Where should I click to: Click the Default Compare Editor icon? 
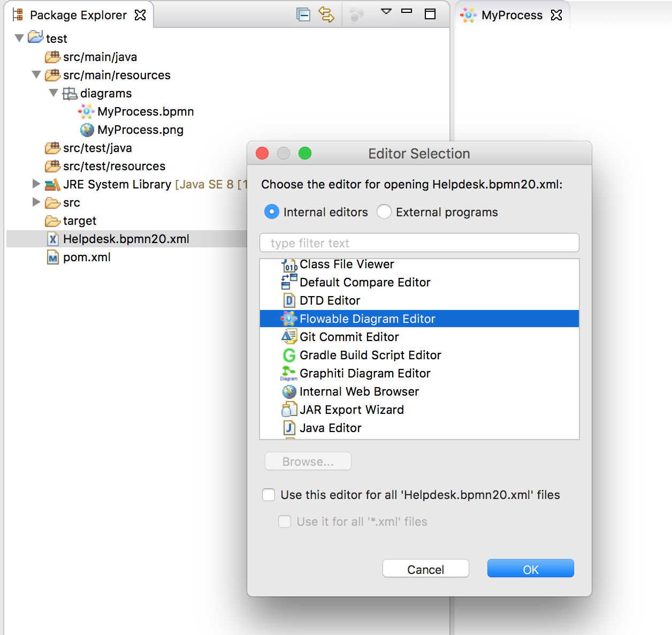[x=289, y=282]
